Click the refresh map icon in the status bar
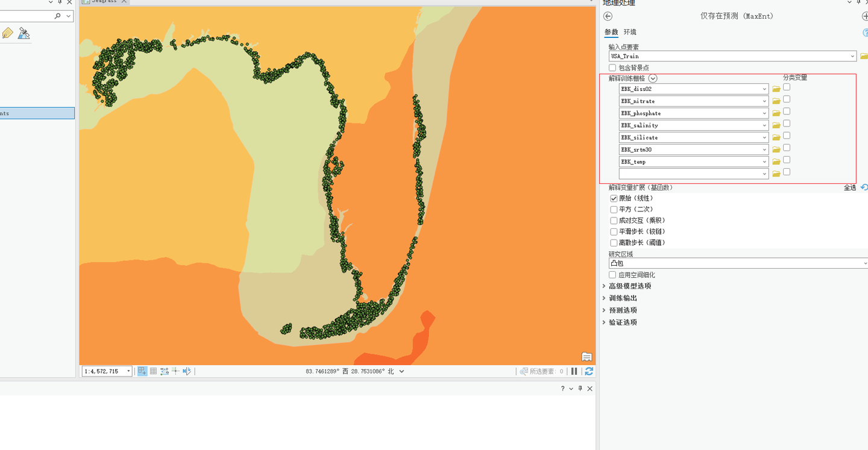Viewport: 868px width, 450px height. tap(589, 371)
